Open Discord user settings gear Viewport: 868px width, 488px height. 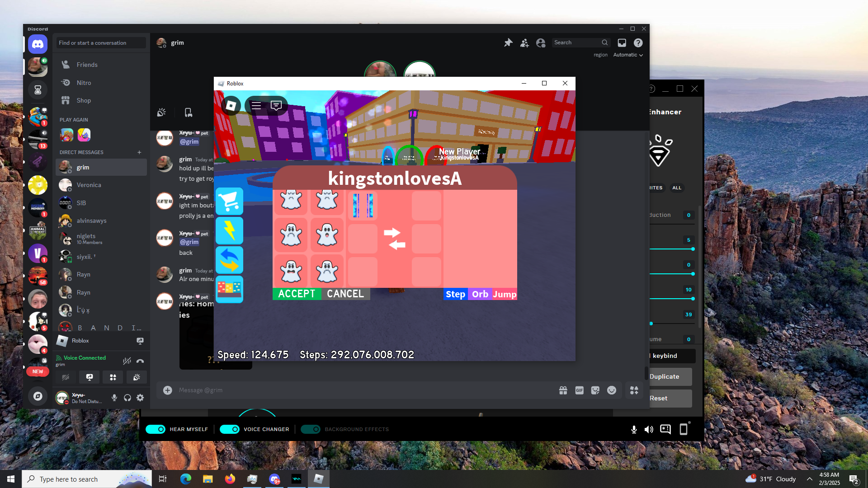click(x=140, y=398)
